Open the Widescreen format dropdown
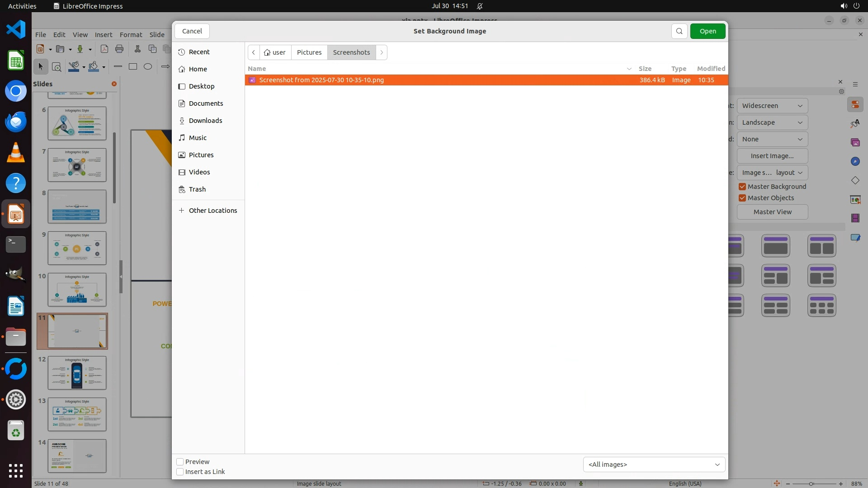Viewport: 868px width, 488px height. 772,106
